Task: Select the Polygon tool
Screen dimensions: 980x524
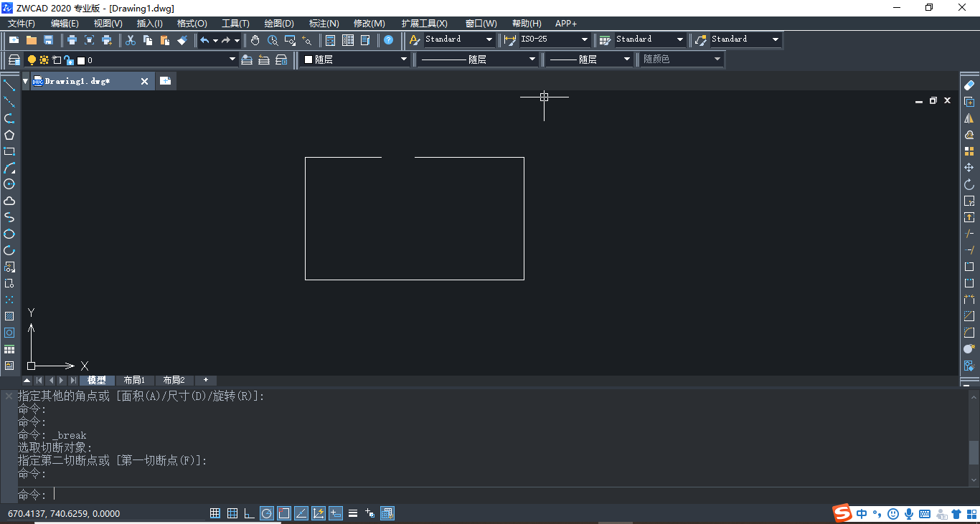Action: 9,135
